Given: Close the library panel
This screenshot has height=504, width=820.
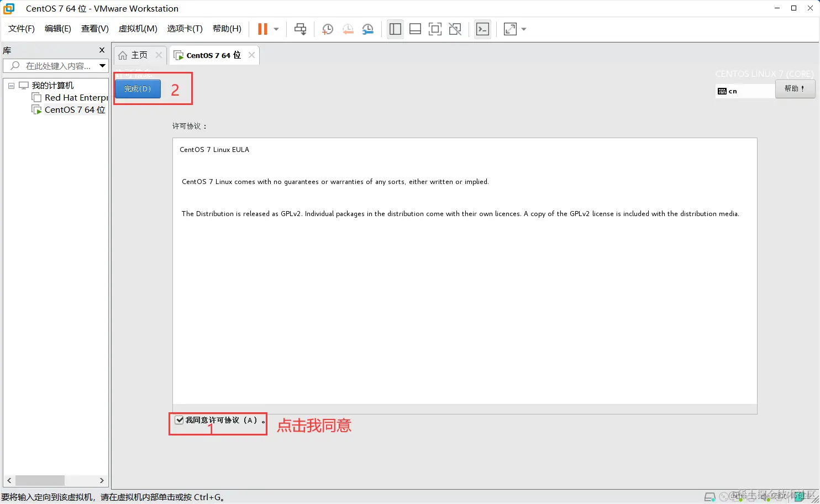Looking at the screenshot, I should tap(102, 50).
